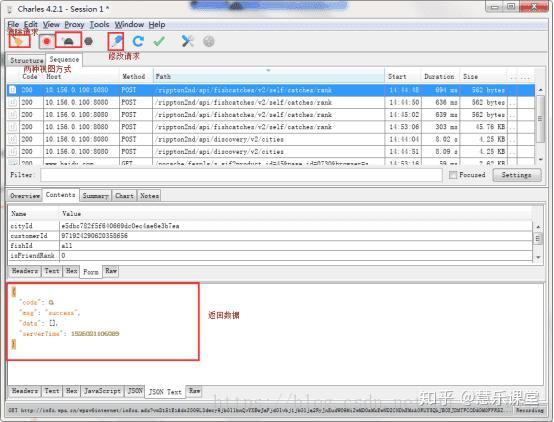554x422 pixels.
Task: Open the Tools wrench icon
Action: coord(187,41)
